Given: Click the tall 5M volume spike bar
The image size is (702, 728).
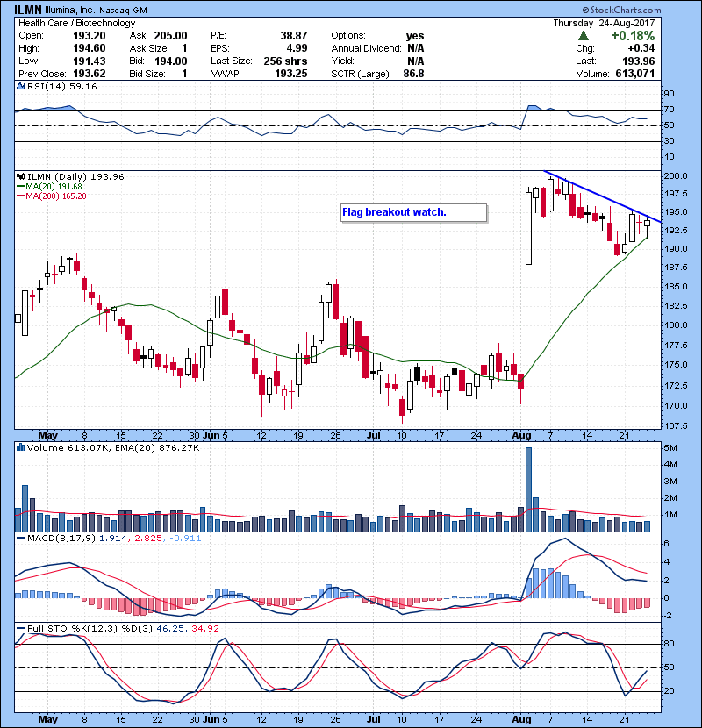Looking at the screenshot, I should (x=528, y=489).
